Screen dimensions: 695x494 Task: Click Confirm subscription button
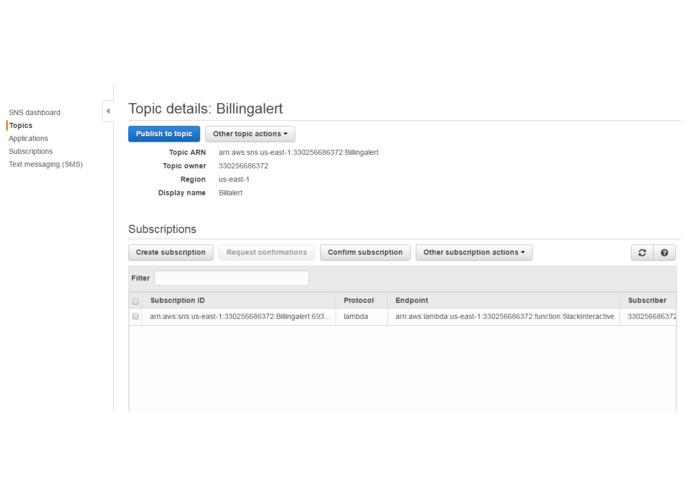pyautogui.click(x=365, y=253)
